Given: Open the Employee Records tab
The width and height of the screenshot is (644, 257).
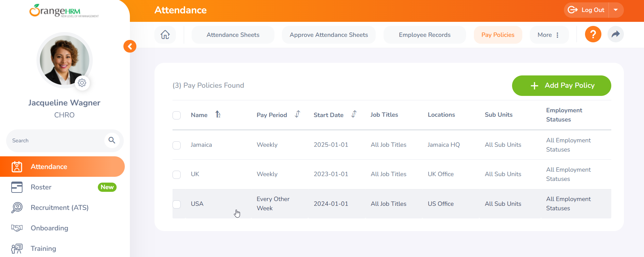Looking at the screenshot, I should [x=424, y=35].
